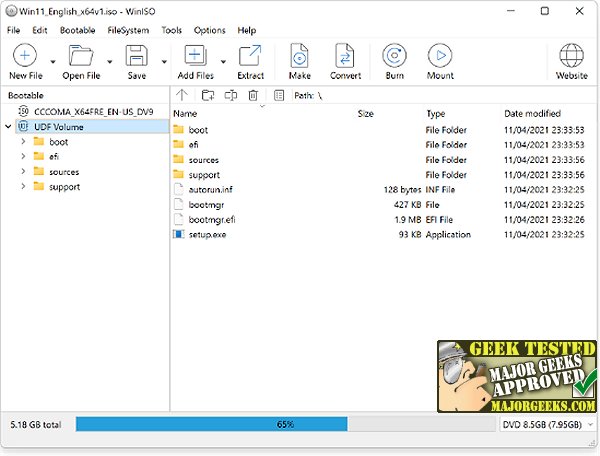The height and width of the screenshot is (456, 600).
Task: Click the Burn disc icon
Action: pos(394,56)
